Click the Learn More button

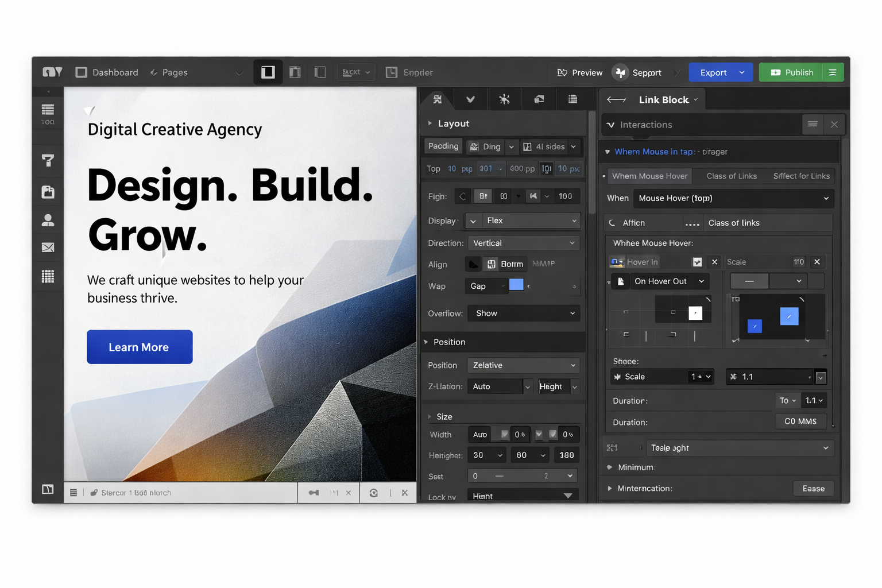140,347
